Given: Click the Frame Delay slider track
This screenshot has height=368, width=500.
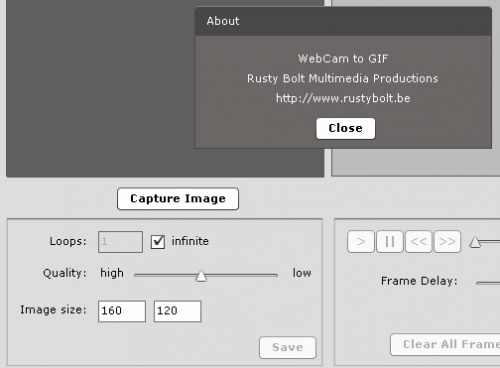Looking at the screenshot, I should point(488,283).
